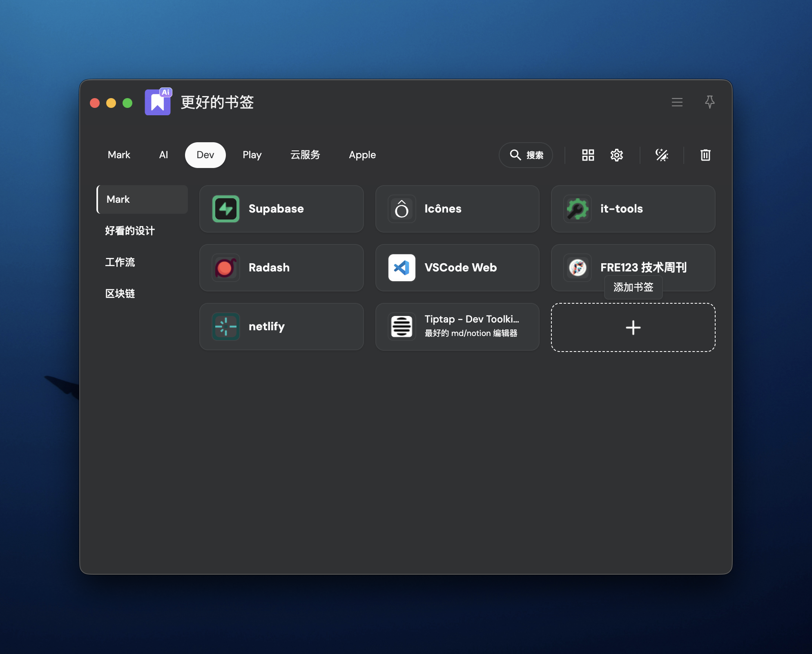Open the netlify bookmark card
The width and height of the screenshot is (812, 654).
[281, 327]
